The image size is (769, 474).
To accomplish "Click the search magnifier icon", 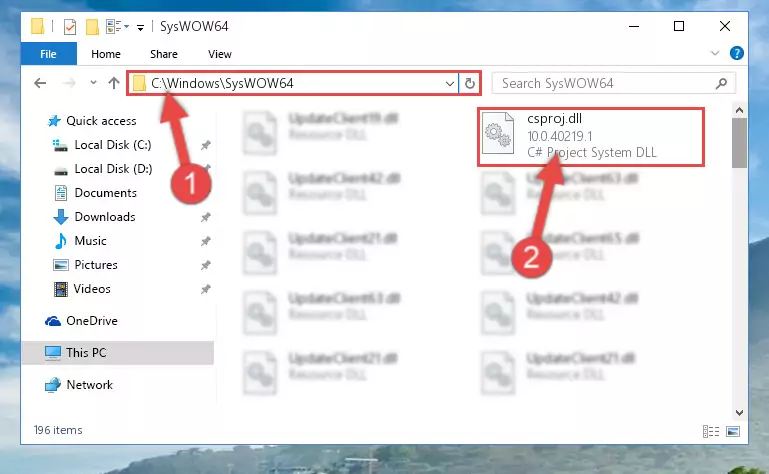I will coord(721,83).
